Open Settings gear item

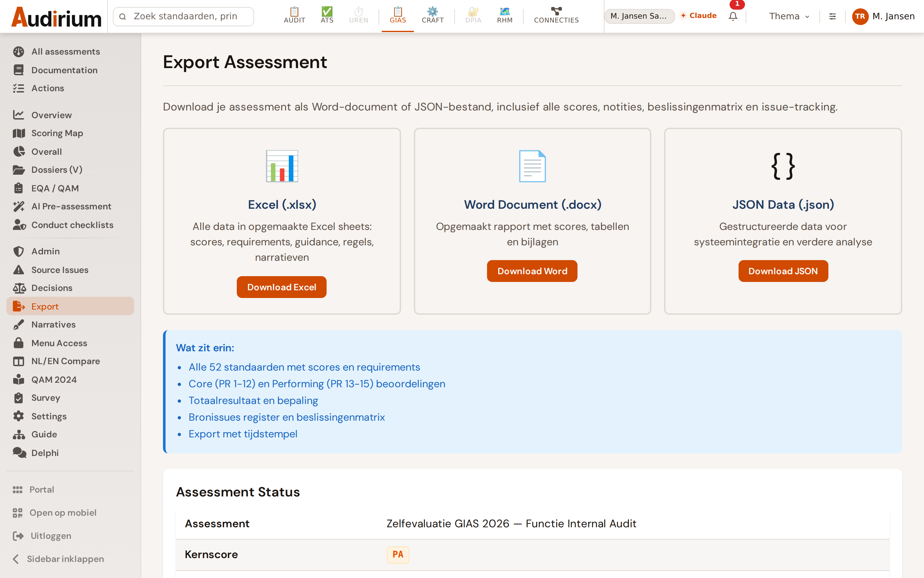[x=70, y=416]
